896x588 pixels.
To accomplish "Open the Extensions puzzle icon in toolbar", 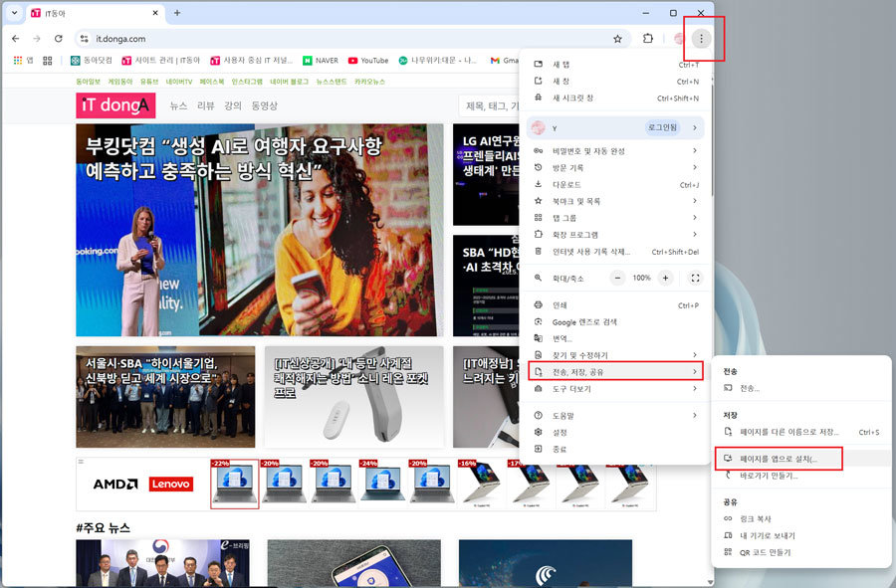I will pos(648,39).
